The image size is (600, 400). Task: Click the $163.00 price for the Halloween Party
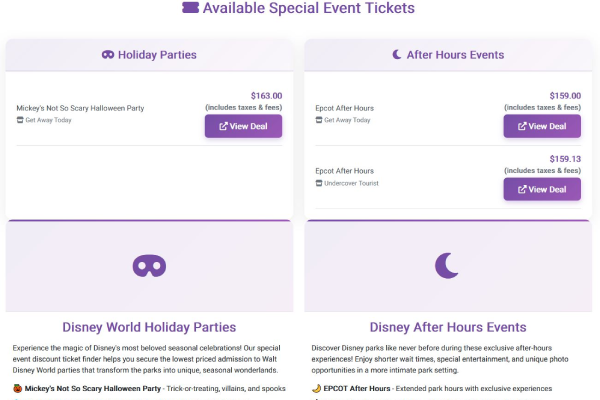coord(266,96)
